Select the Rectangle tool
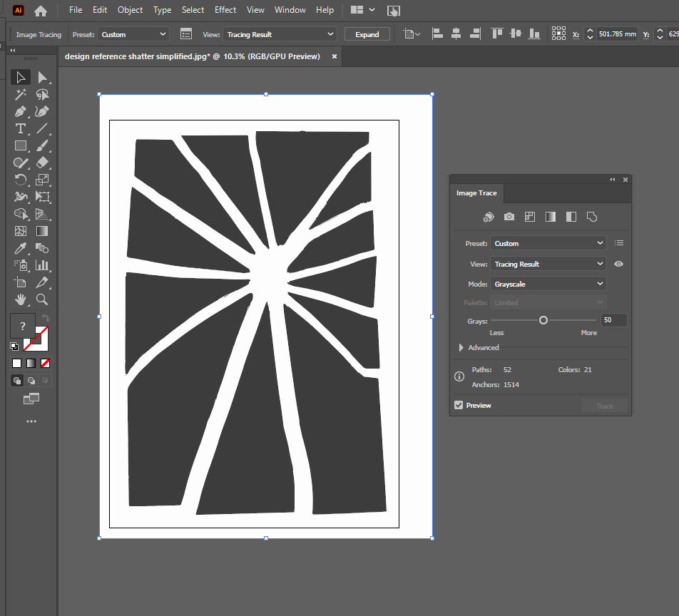 pyautogui.click(x=21, y=145)
